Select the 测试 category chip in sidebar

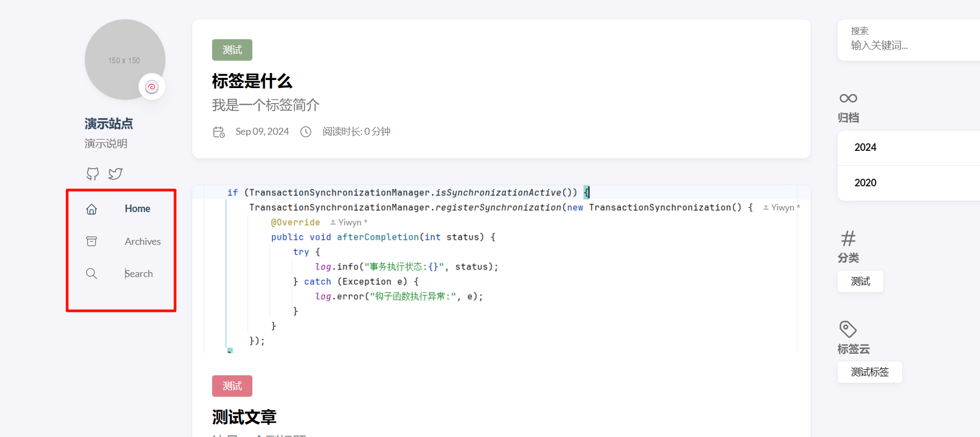pos(860,281)
